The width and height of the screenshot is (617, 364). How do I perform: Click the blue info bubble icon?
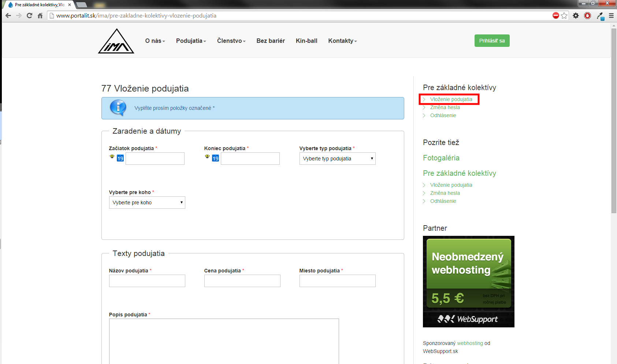[x=118, y=108]
